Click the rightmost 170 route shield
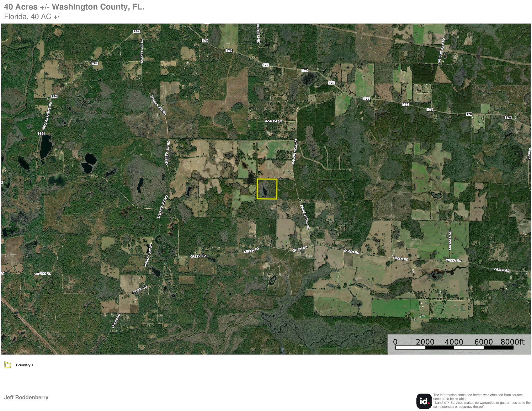Image resolution: width=532 pixels, height=411 pixels. (x=508, y=117)
